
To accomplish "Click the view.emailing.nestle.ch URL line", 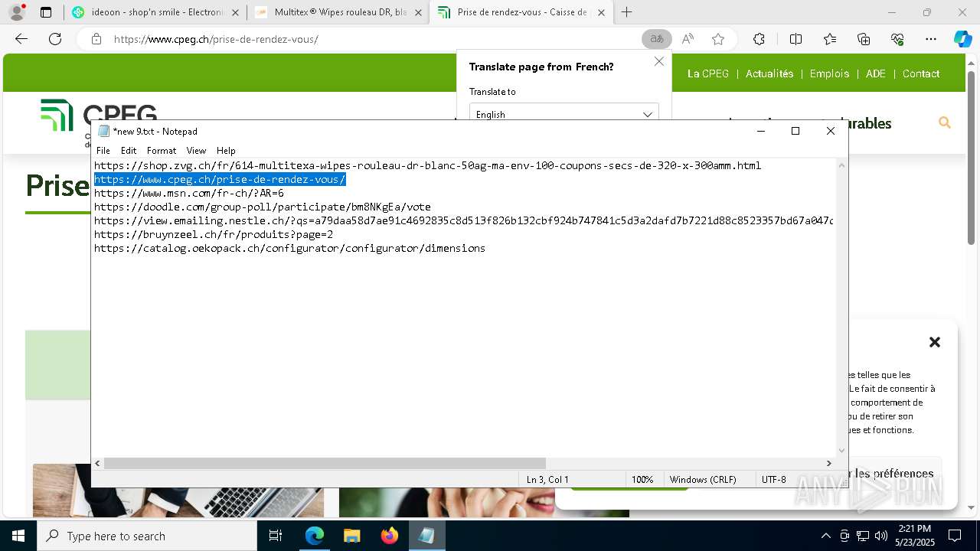I will tap(464, 220).
